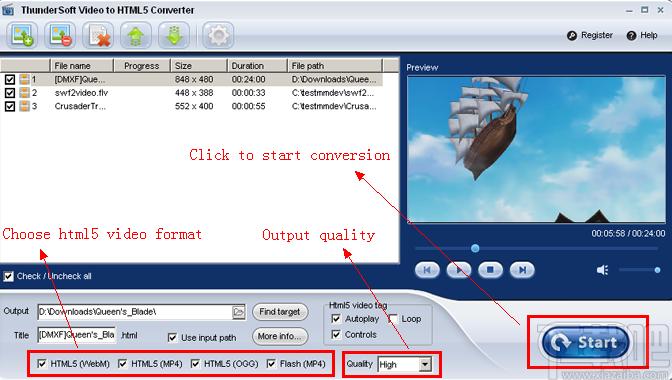Move the selected file up in the list

[136, 35]
